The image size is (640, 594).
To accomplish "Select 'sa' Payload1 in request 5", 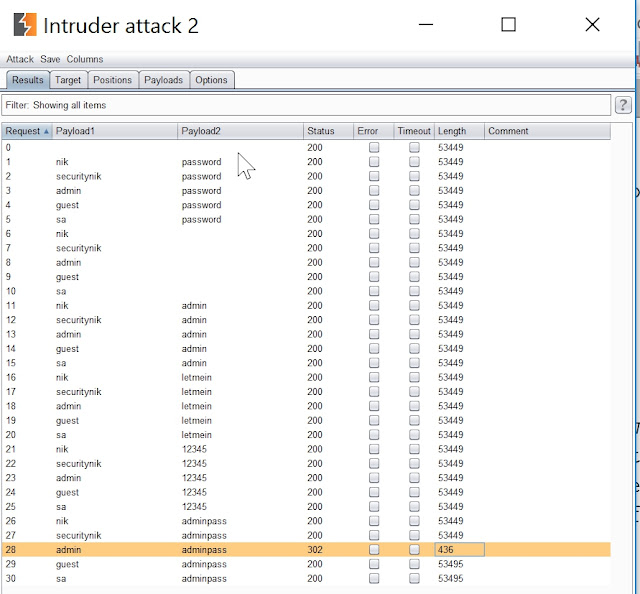I will click(x=61, y=219).
